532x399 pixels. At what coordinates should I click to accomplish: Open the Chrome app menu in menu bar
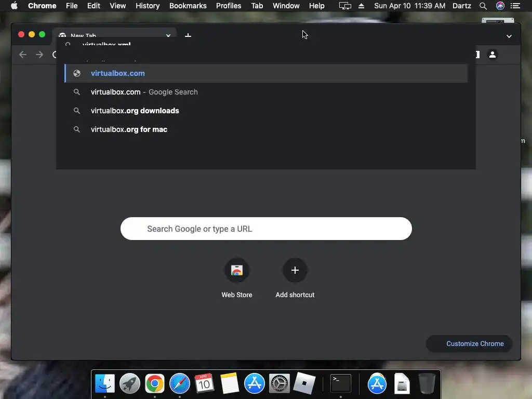(x=42, y=6)
